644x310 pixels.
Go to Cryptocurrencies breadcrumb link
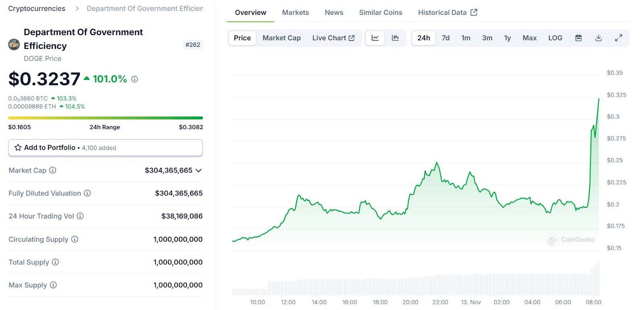pyautogui.click(x=37, y=8)
